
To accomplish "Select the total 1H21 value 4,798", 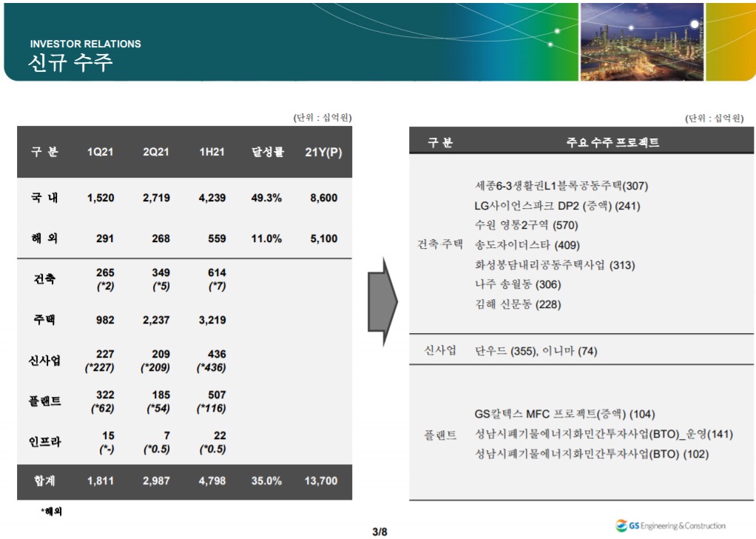I will coord(212,481).
